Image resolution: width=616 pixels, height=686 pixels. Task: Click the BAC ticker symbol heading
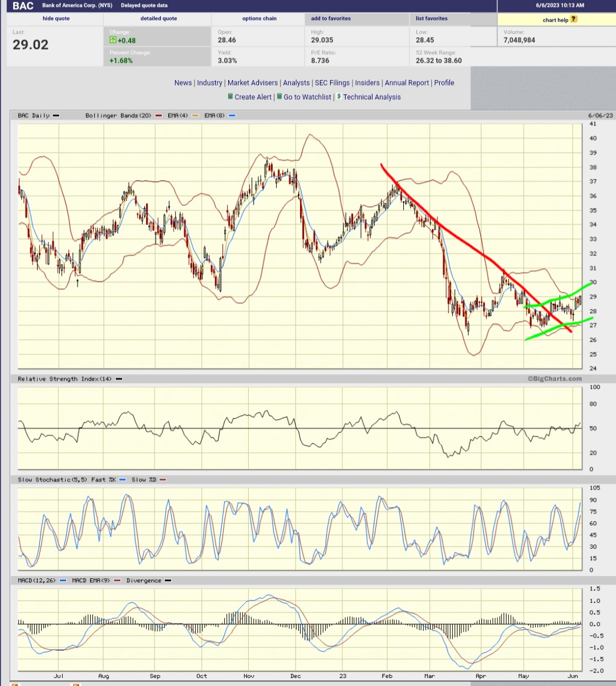point(23,6)
